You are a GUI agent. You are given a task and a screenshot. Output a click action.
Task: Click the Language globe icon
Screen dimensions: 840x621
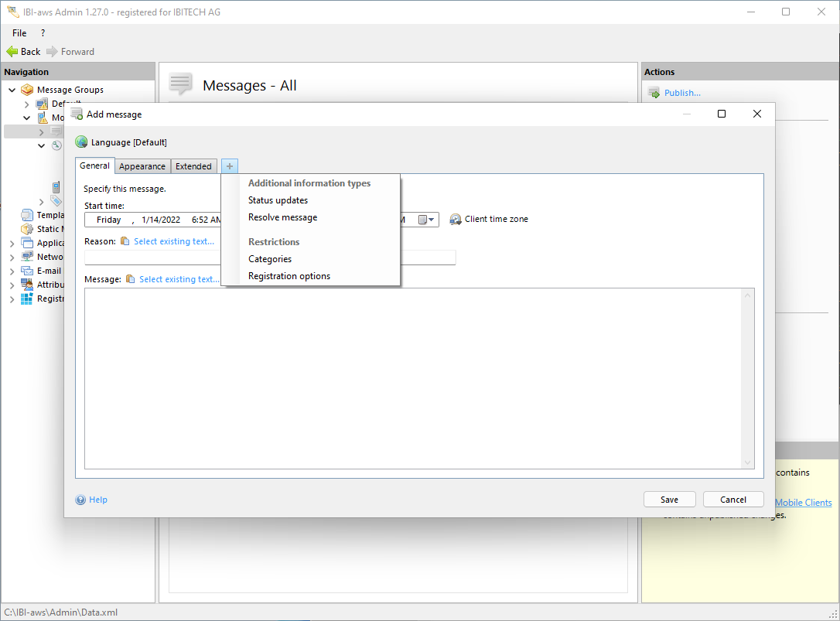(81, 142)
